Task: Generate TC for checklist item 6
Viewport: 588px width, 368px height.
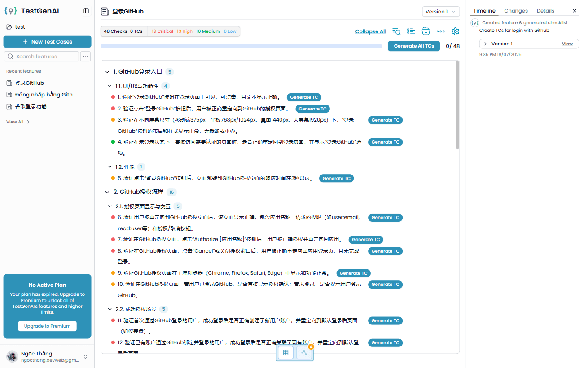Action: coord(385,218)
